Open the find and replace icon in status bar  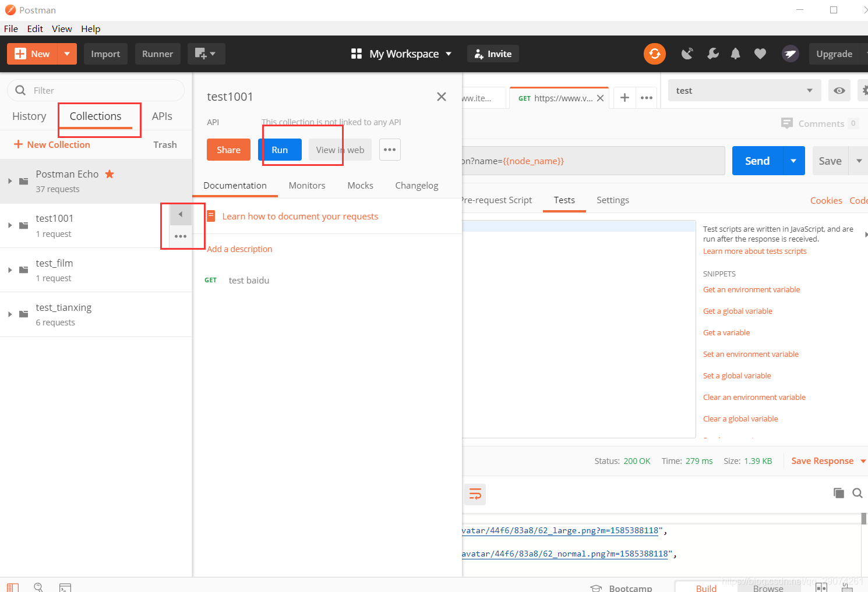(x=38, y=587)
